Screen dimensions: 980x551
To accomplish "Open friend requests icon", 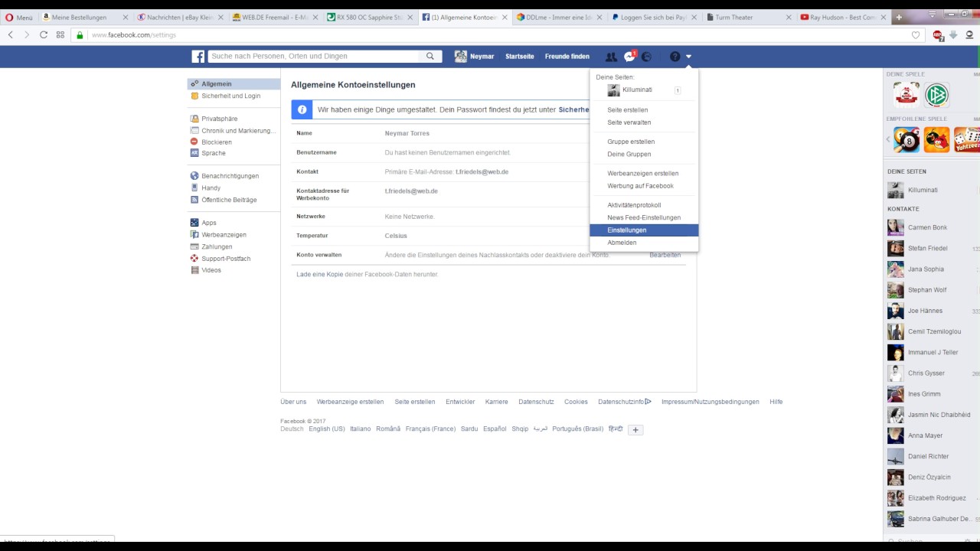I will (x=611, y=57).
